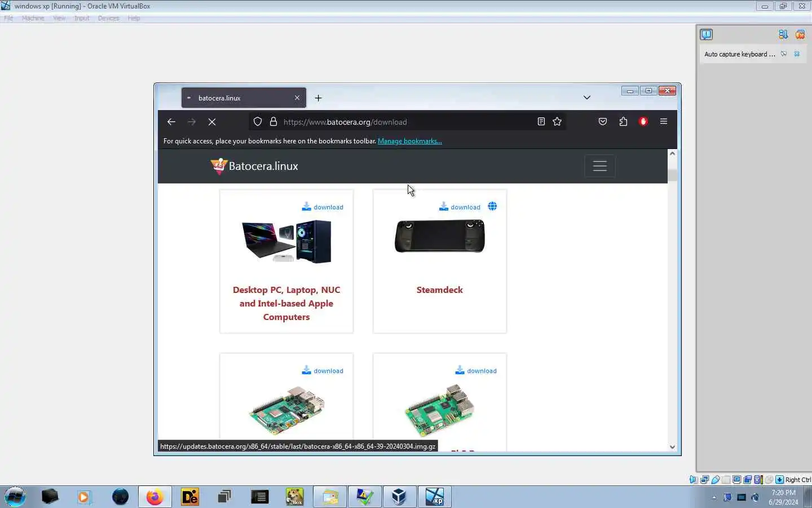Open the Manage bookmarks link
Screen dimensions: 812x508
pyautogui.click(x=410, y=141)
